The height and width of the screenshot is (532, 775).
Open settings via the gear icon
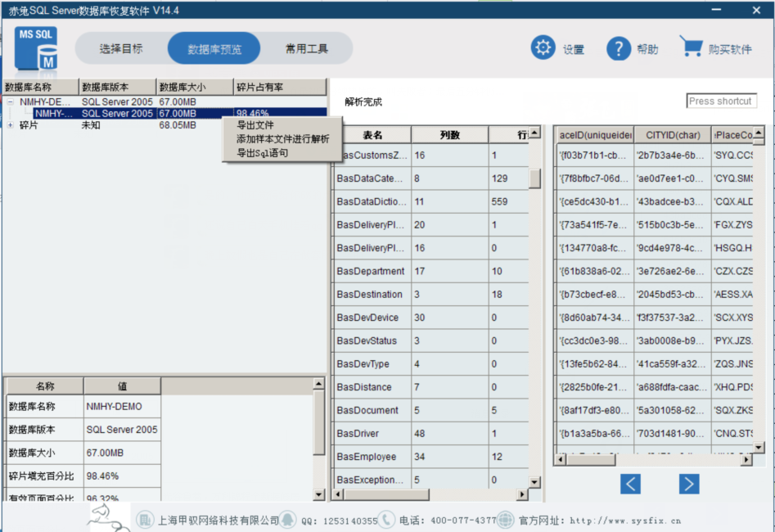click(543, 47)
